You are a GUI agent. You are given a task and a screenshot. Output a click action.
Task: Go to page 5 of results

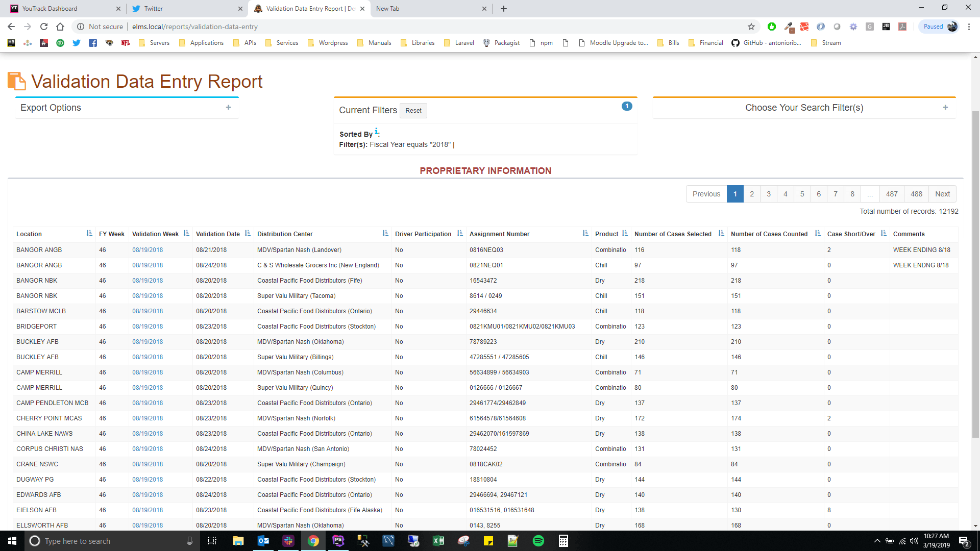(802, 194)
